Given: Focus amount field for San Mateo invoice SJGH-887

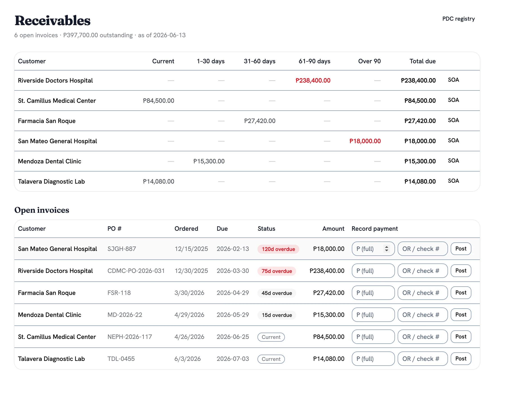Looking at the screenshot, I should pyautogui.click(x=373, y=248).
